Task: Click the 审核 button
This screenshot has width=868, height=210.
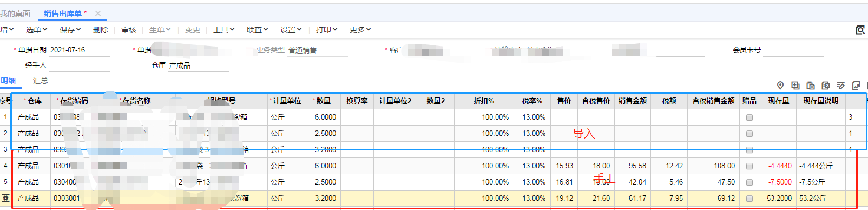Action: pyautogui.click(x=129, y=30)
